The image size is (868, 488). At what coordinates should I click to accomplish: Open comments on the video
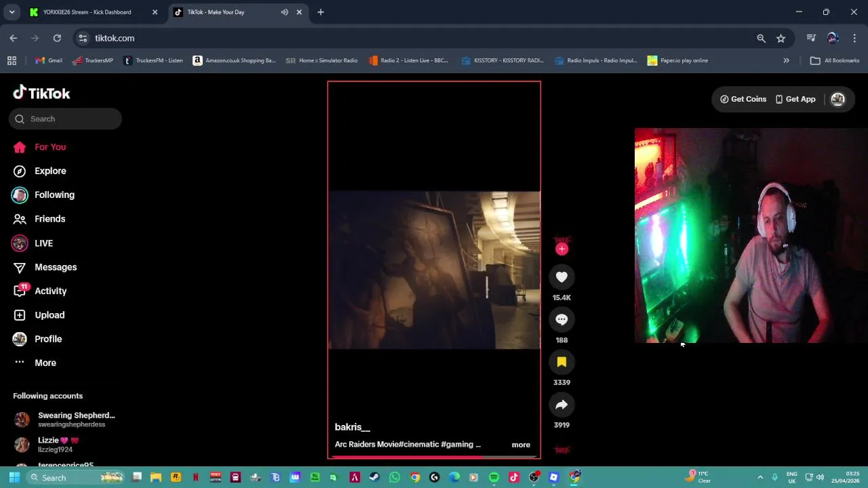click(x=561, y=319)
